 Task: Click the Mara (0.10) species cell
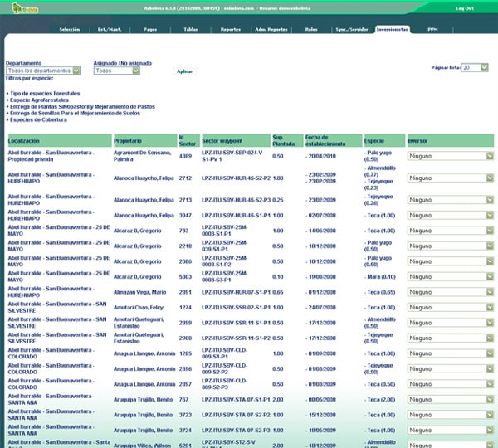tap(381, 276)
